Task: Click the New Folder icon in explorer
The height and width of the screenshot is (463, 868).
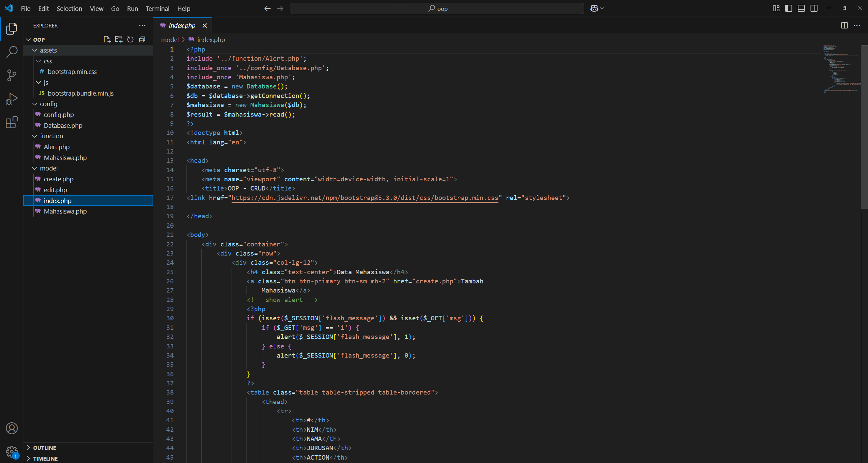Action: 119,40
